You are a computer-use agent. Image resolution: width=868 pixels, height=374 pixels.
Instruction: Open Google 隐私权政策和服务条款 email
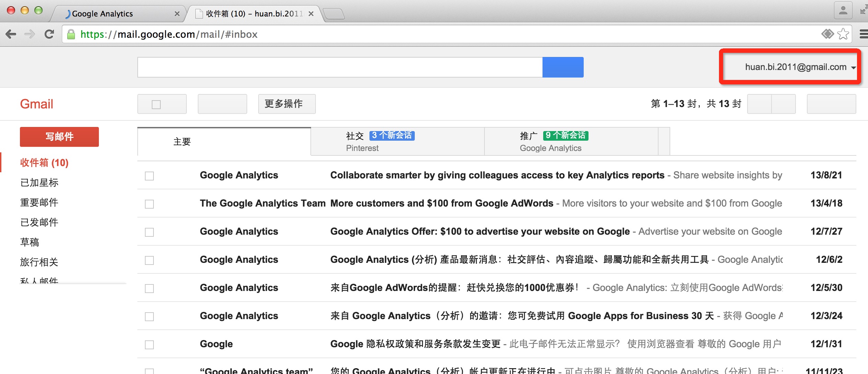pyautogui.click(x=497, y=344)
